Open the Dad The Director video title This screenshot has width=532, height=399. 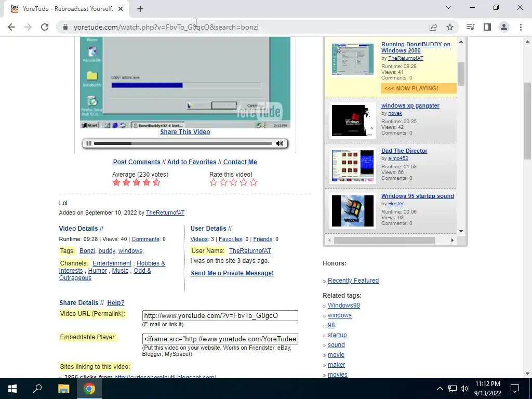click(404, 151)
